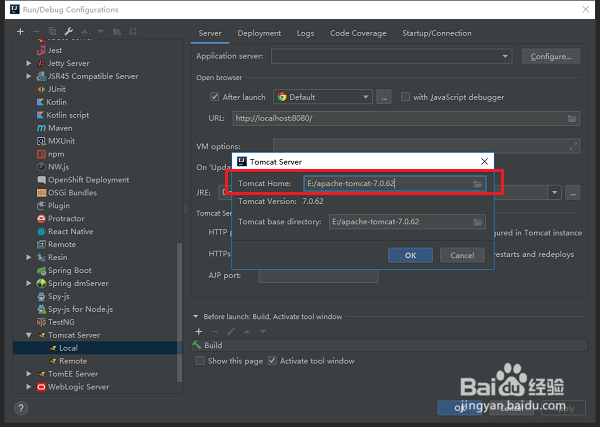Click the URL field folder icon
The width and height of the screenshot is (600, 427).
click(x=572, y=118)
